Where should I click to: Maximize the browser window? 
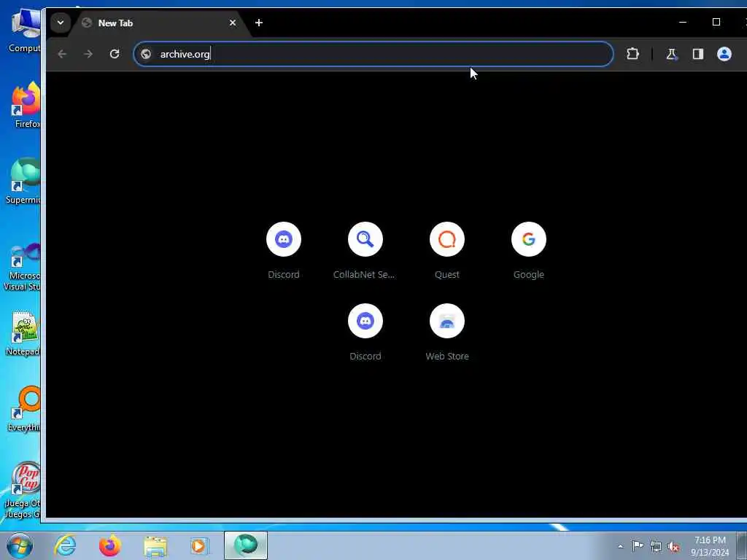pos(716,23)
